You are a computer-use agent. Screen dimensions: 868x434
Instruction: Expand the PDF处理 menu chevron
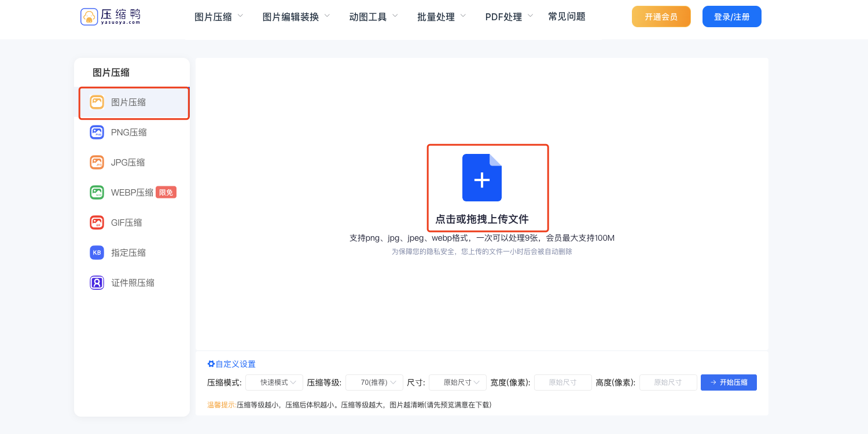pyautogui.click(x=530, y=16)
